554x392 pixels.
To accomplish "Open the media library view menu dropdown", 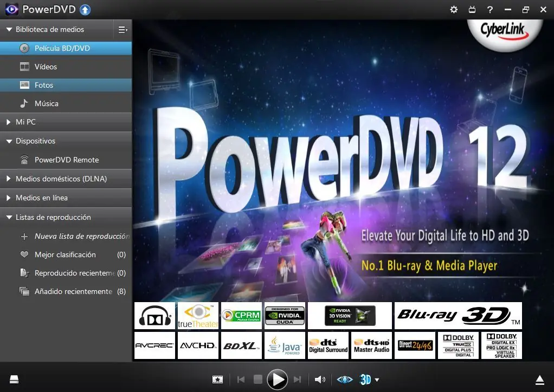I will [123, 30].
